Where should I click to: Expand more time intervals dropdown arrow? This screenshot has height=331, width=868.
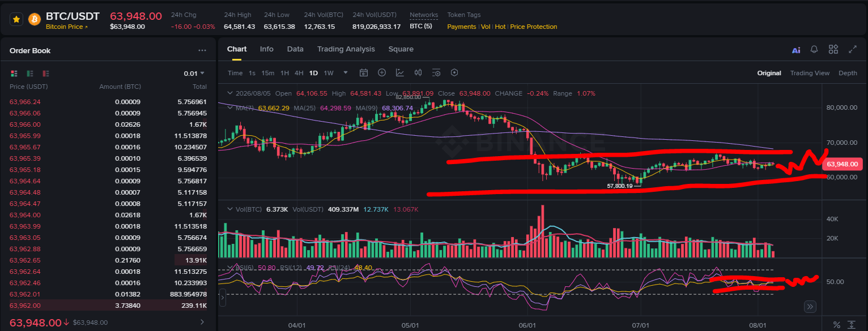click(x=346, y=73)
